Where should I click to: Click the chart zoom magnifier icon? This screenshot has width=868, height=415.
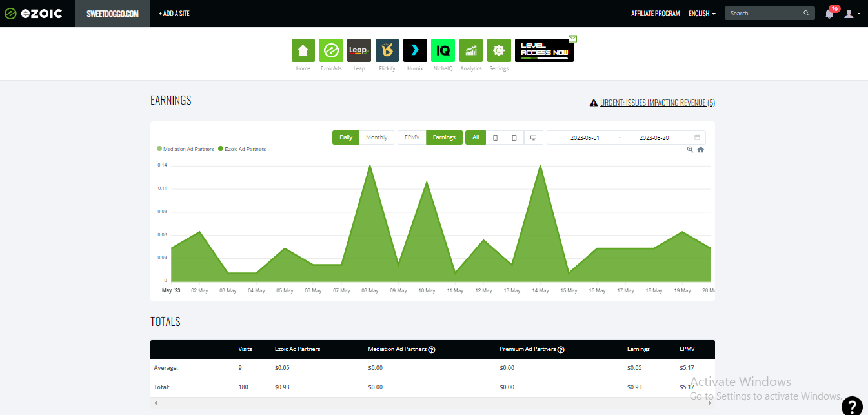pyautogui.click(x=690, y=150)
